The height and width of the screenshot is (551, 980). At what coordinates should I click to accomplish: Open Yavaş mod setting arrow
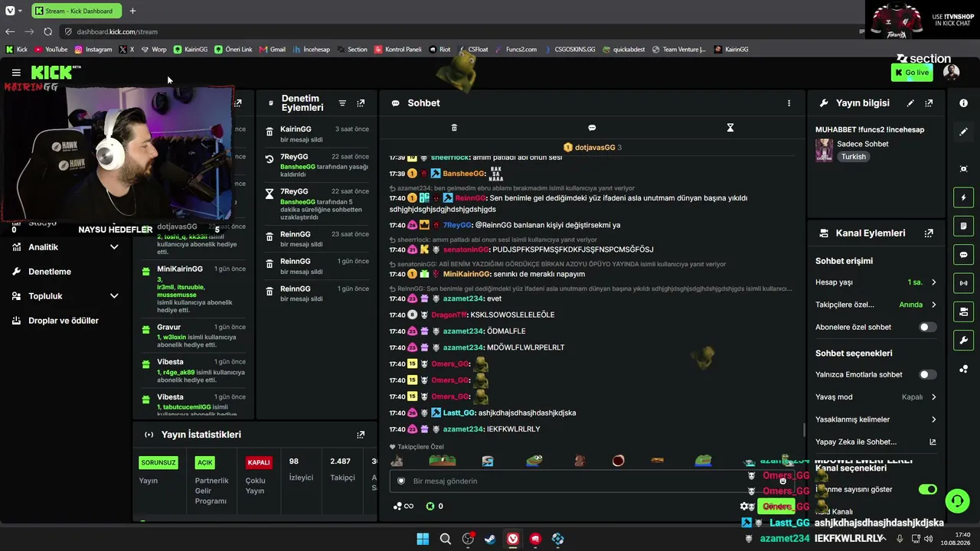pyautogui.click(x=933, y=397)
